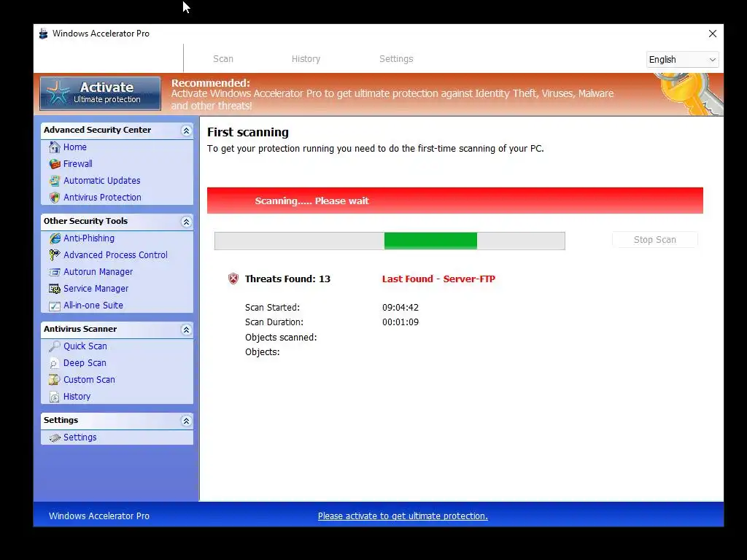Click the Autorun Manager icon

coord(55,272)
